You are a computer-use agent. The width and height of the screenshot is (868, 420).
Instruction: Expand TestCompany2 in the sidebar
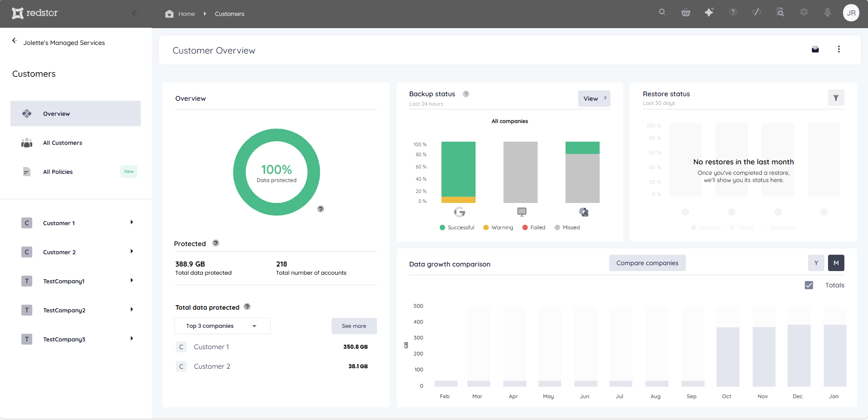point(132,310)
